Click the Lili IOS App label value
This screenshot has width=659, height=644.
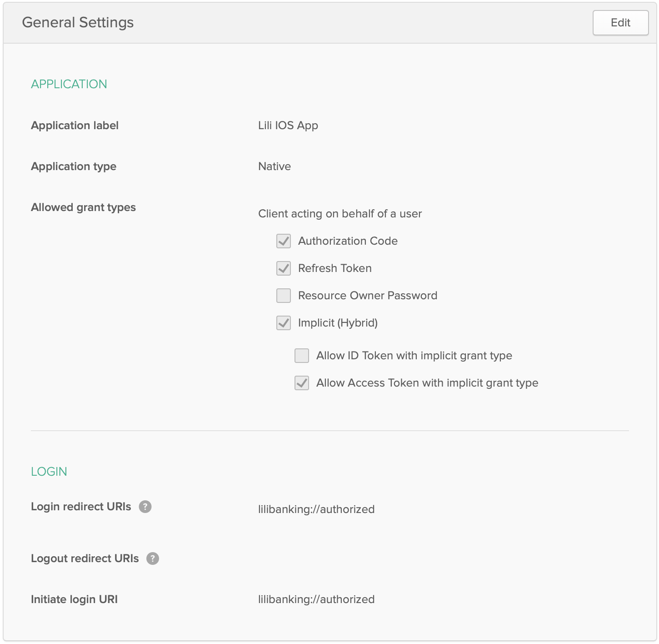tap(288, 126)
